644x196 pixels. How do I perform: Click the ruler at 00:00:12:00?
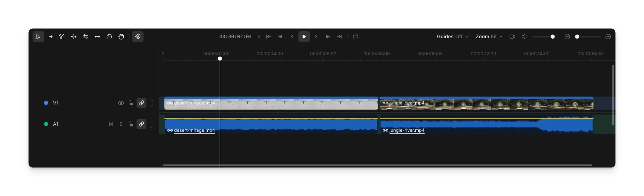(483, 54)
